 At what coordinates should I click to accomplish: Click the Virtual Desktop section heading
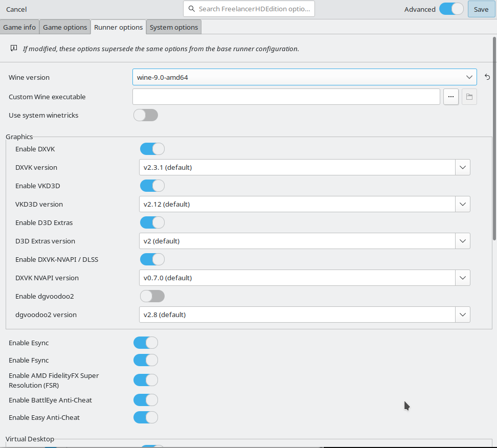coord(30,439)
